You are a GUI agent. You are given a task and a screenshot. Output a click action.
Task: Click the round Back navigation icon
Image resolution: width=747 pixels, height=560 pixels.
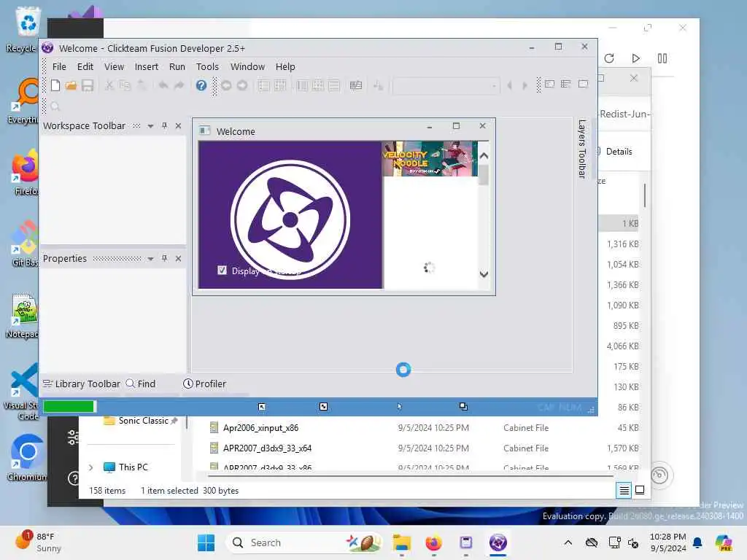[226, 85]
